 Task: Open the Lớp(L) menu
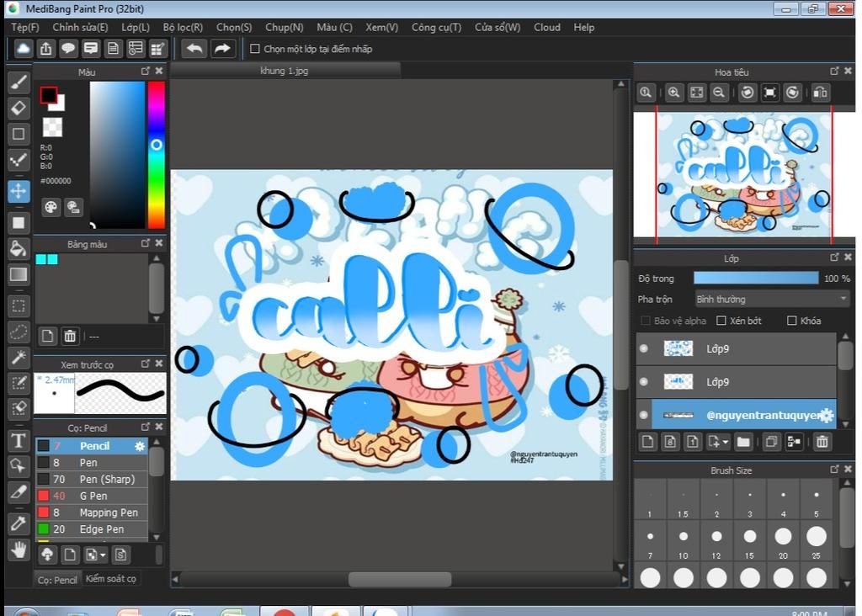click(x=136, y=27)
